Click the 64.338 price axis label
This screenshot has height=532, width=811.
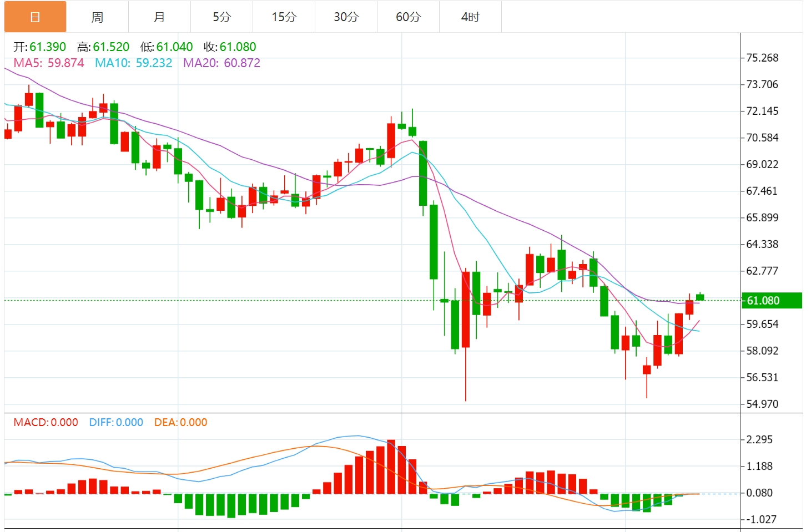tap(762, 244)
